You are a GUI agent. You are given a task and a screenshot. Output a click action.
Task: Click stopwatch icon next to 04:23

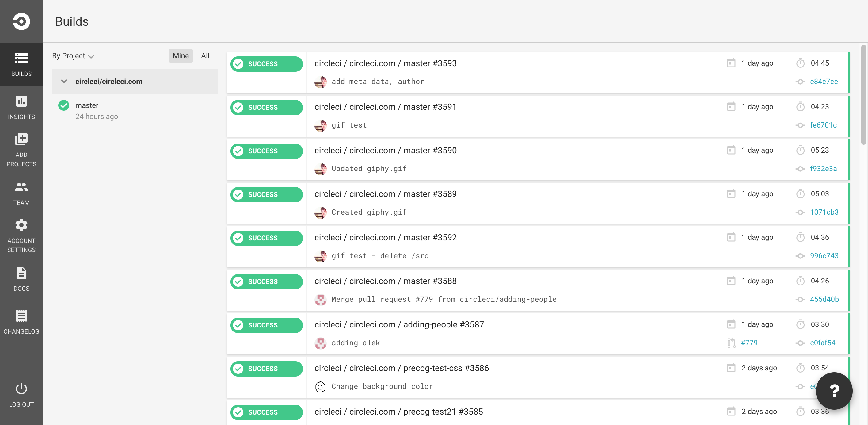tap(800, 106)
